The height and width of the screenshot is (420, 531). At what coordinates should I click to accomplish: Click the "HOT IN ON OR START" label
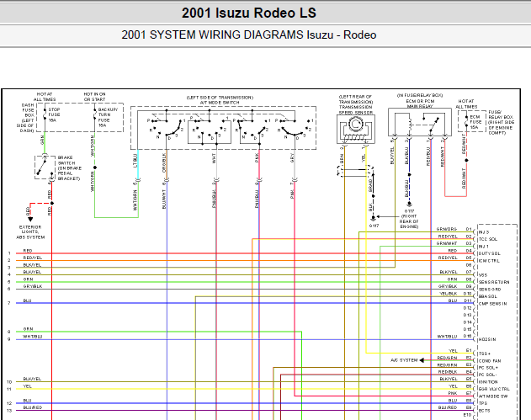pos(94,97)
